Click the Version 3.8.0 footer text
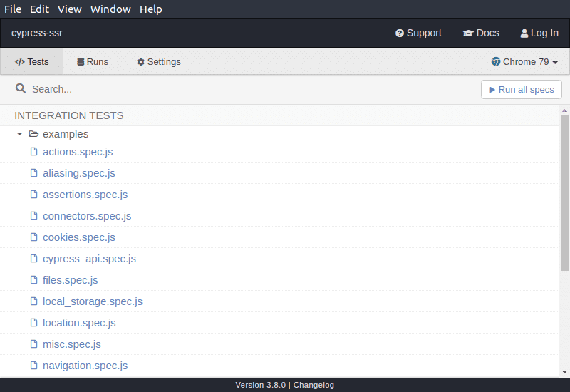 [260, 385]
